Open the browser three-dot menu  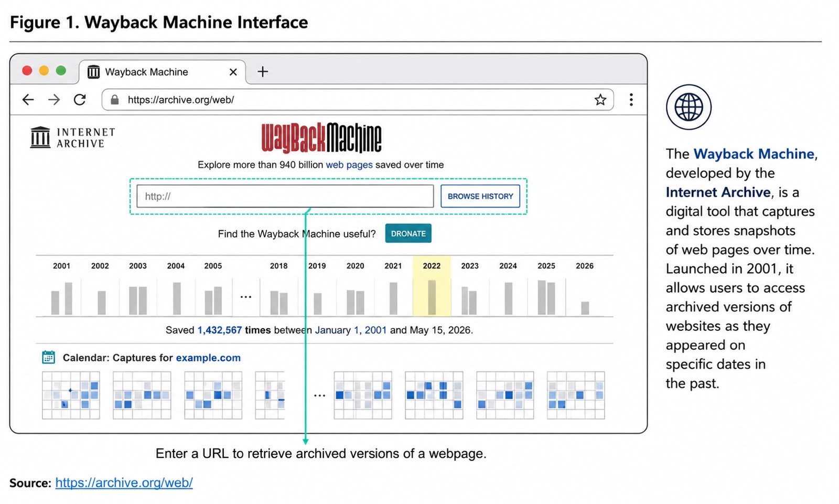click(631, 100)
